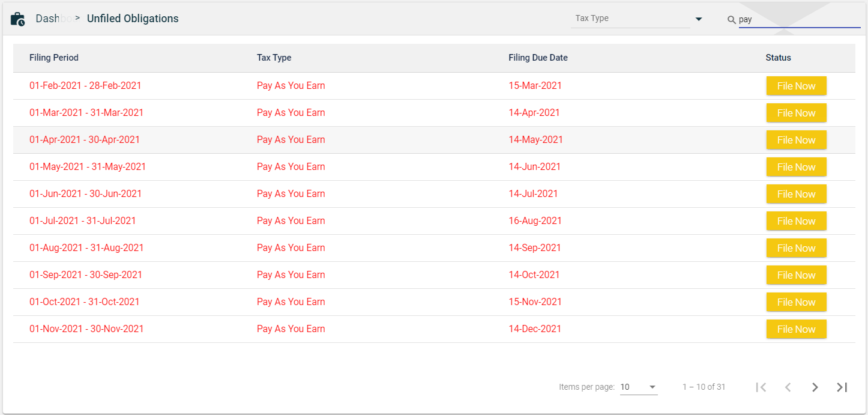Select the 01-Sep-2021 - 30-Sep-2021 row
The image size is (868, 415).
point(86,275)
